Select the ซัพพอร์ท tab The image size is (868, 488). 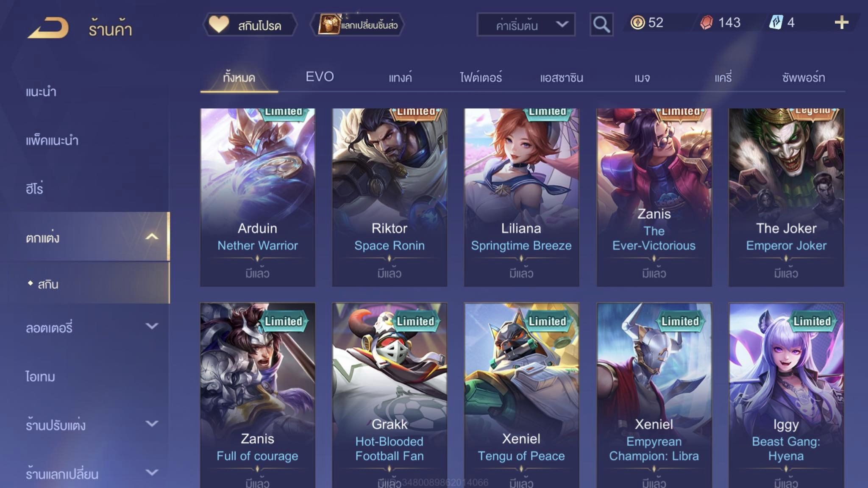point(804,78)
